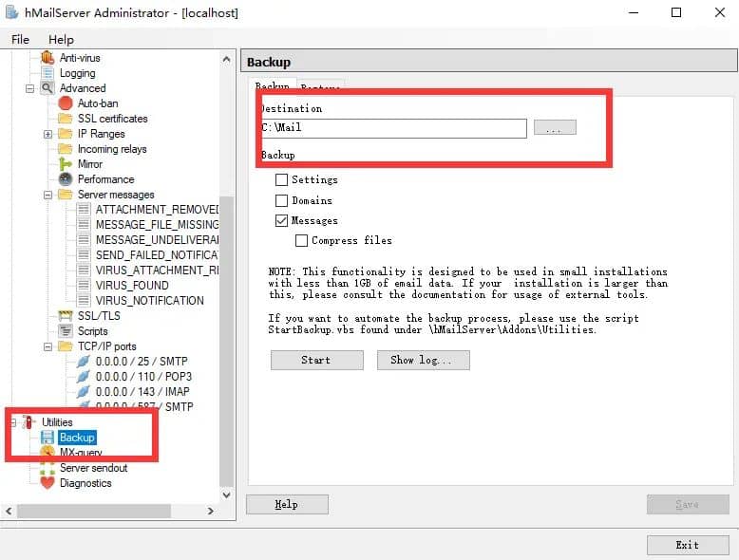Tick the Domains checkbox
The image size is (739, 560).
pyautogui.click(x=281, y=200)
